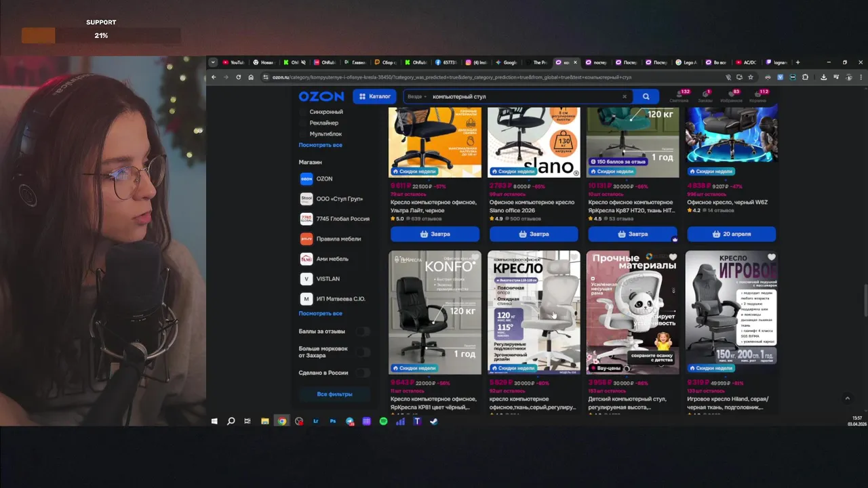Open the favorites icon with badge 83
This screenshot has width=868, height=488.
point(731,96)
